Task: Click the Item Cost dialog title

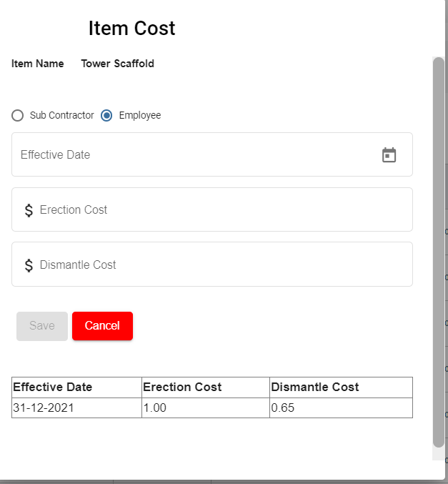Action: pyautogui.click(x=131, y=29)
